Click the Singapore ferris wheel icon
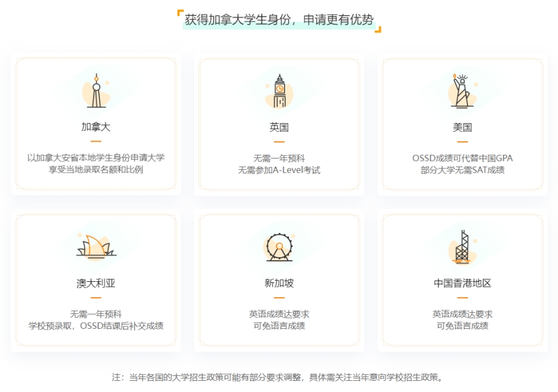Image resolution: width=558 pixels, height=392 pixels. click(280, 247)
